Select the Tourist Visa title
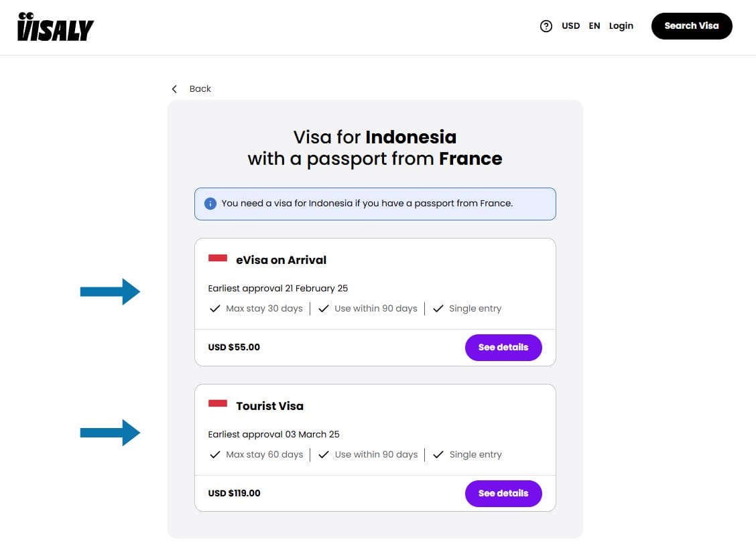Image resolution: width=756 pixels, height=556 pixels. [270, 406]
